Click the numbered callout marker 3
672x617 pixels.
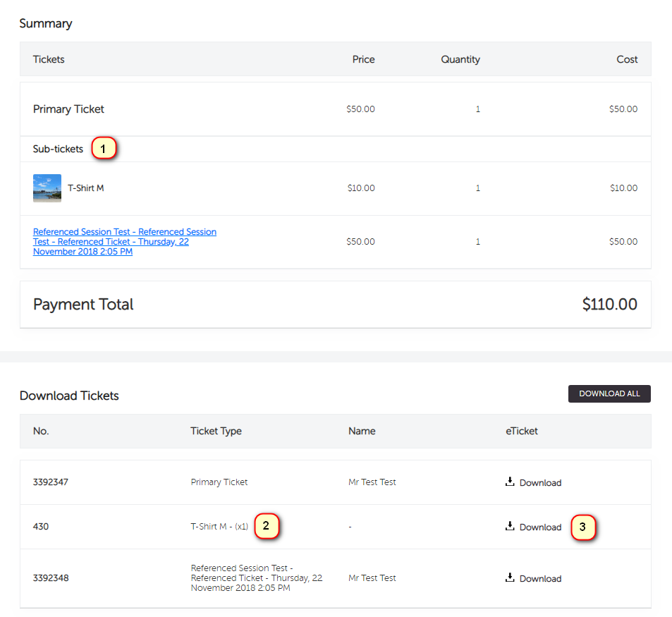582,527
